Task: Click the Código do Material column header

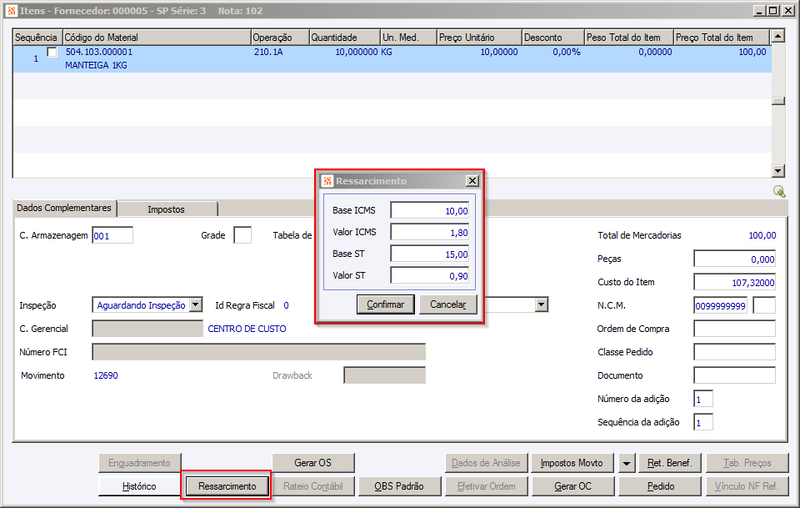Action: click(157, 37)
